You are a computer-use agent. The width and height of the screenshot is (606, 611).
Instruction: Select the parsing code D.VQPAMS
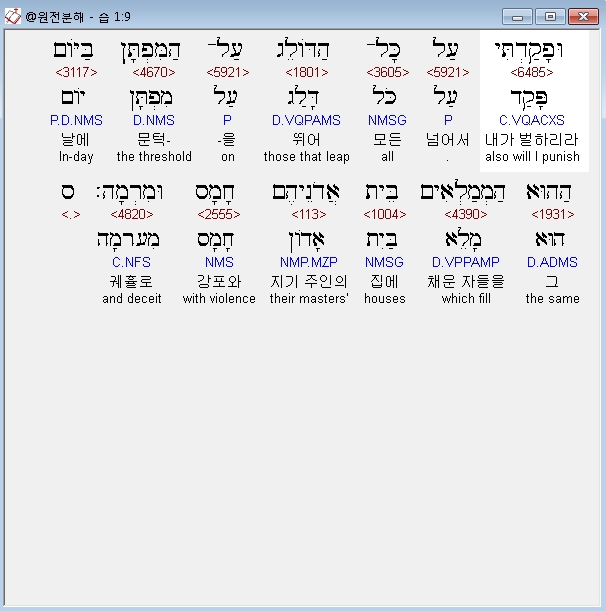(x=306, y=120)
